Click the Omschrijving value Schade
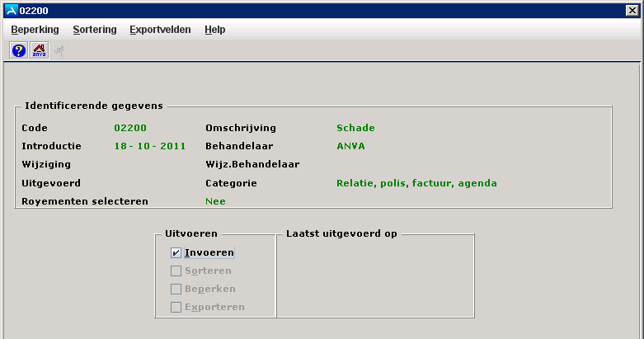Screen dimensions: 644x339 [x=355, y=128]
